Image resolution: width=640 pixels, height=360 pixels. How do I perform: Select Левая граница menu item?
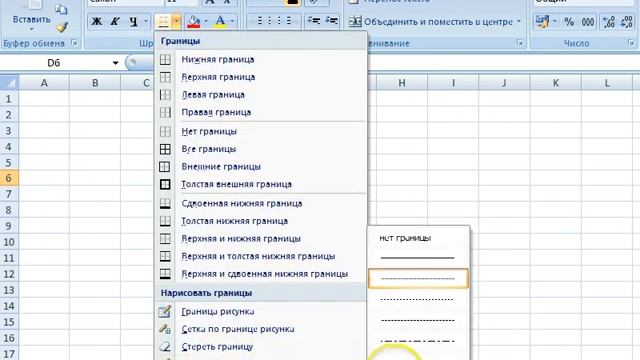(x=261, y=94)
